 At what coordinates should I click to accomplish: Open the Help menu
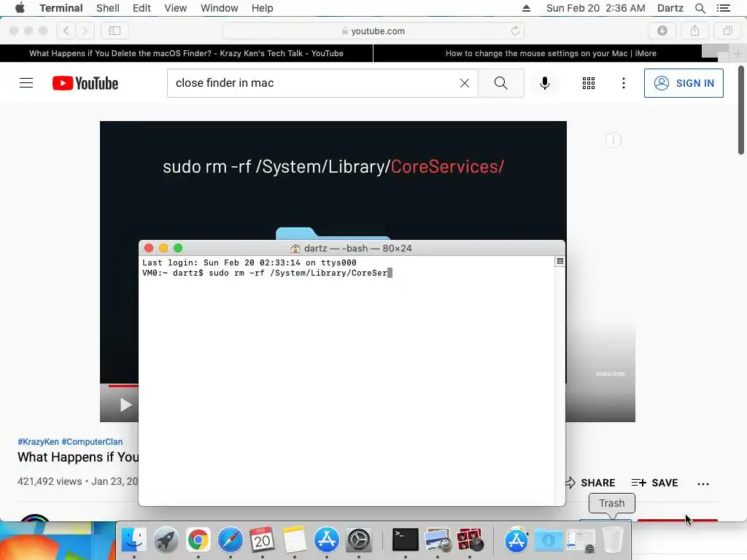(262, 8)
